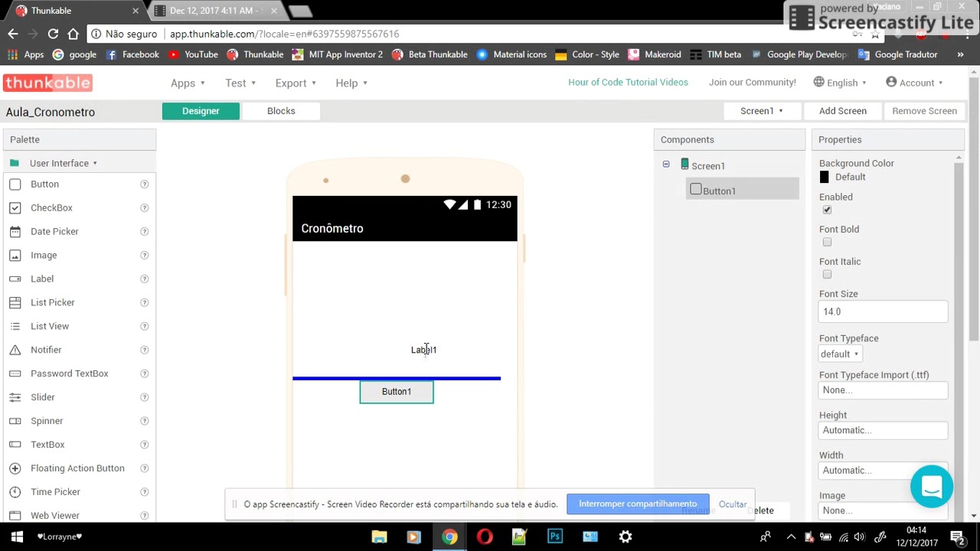Select the List View palette icon
The height and width of the screenshot is (551, 980).
tap(15, 327)
